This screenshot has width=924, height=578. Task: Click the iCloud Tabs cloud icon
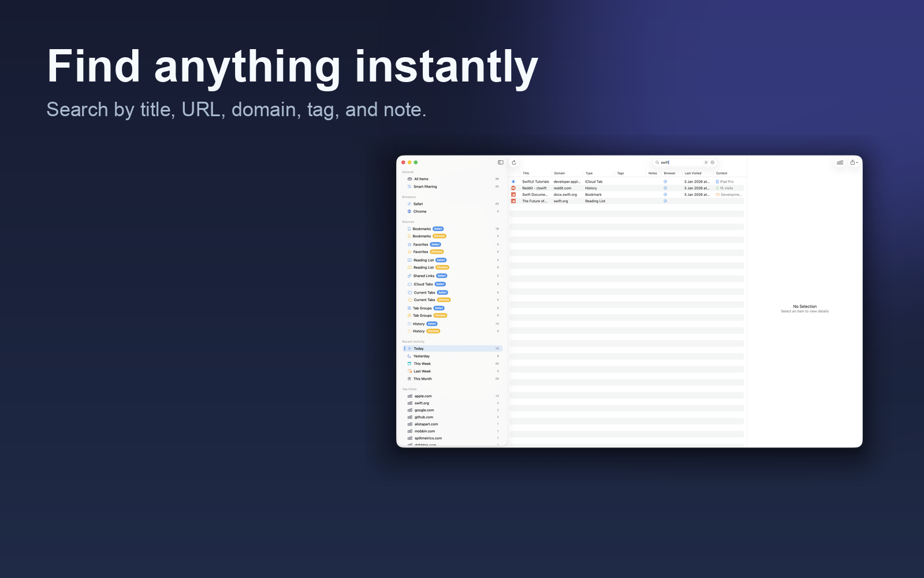pos(409,284)
